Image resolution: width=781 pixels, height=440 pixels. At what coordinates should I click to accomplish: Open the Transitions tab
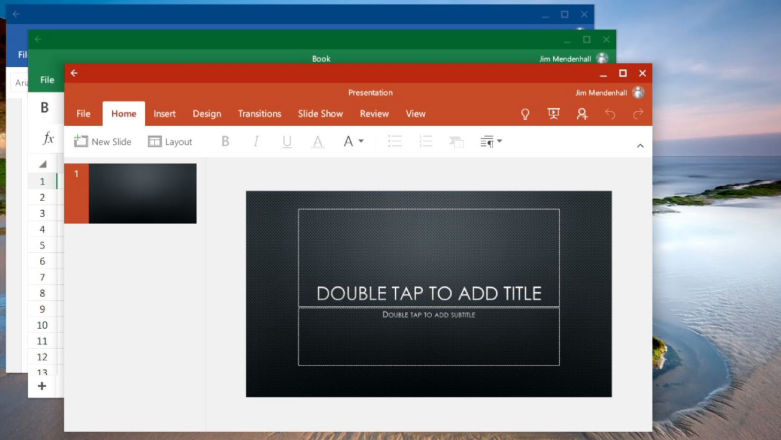260,114
